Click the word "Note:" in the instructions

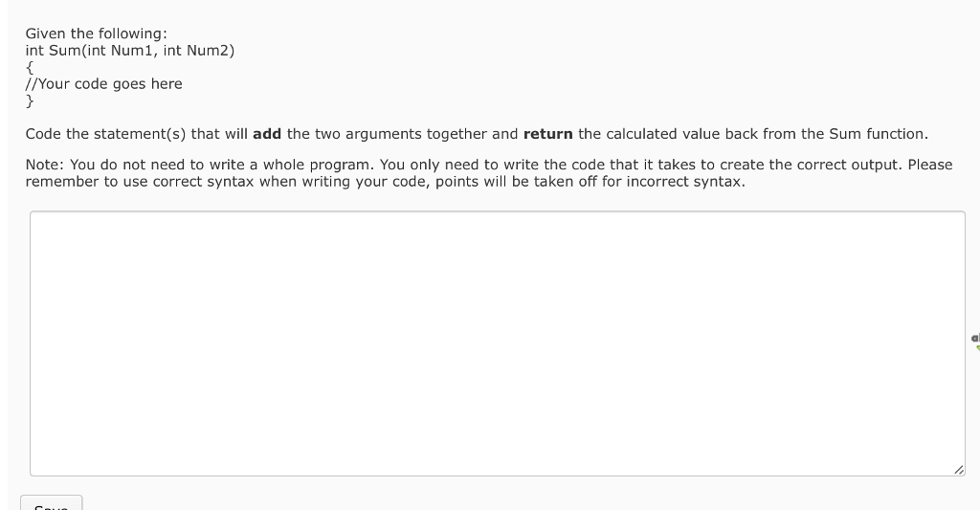[45, 165]
